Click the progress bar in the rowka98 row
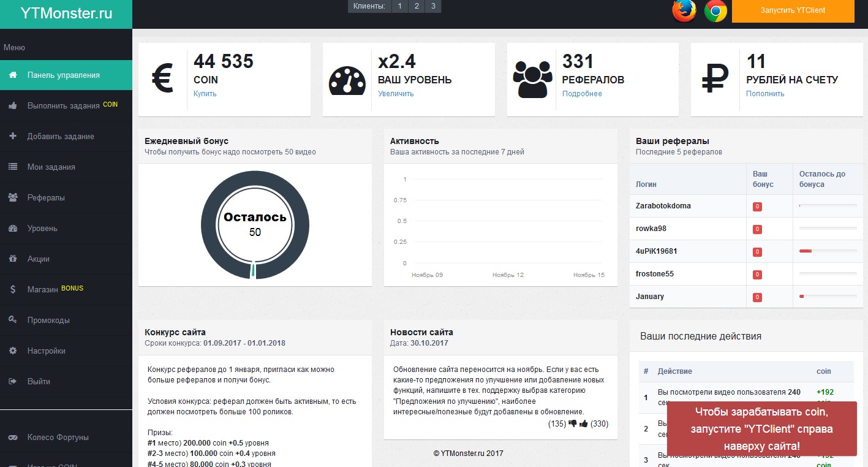 tap(828, 228)
